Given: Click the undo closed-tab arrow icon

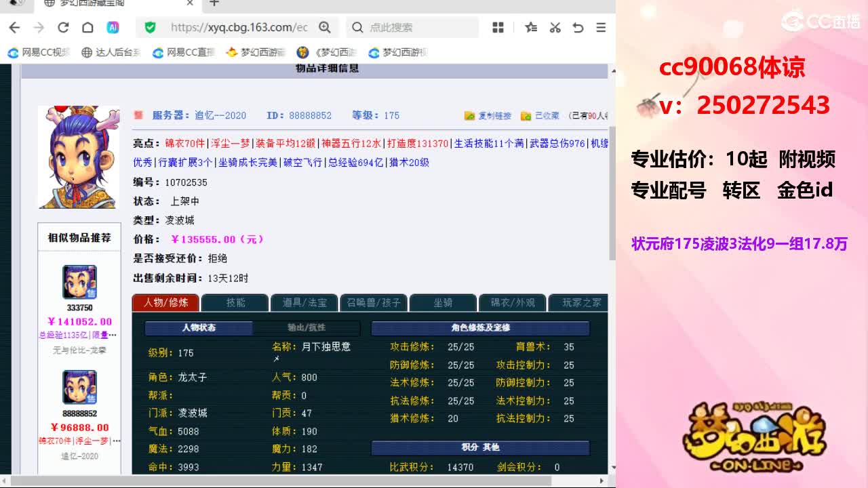Looking at the screenshot, I should [578, 27].
